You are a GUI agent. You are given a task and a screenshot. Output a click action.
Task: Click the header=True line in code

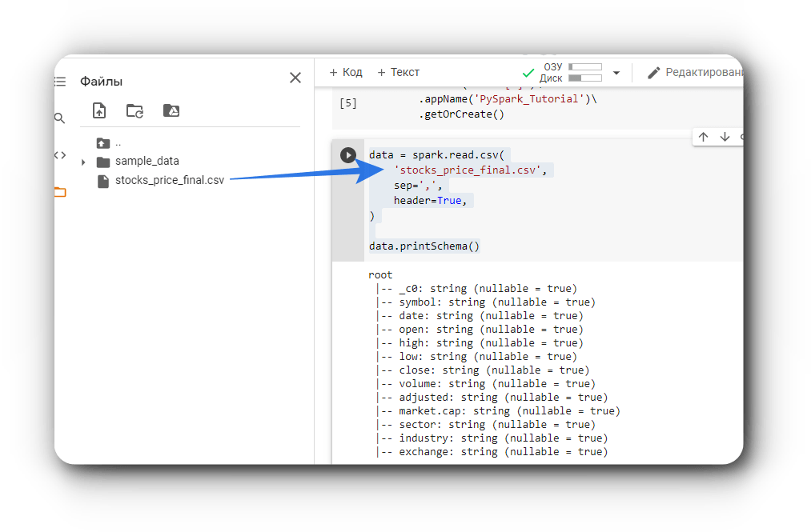click(430, 201)
